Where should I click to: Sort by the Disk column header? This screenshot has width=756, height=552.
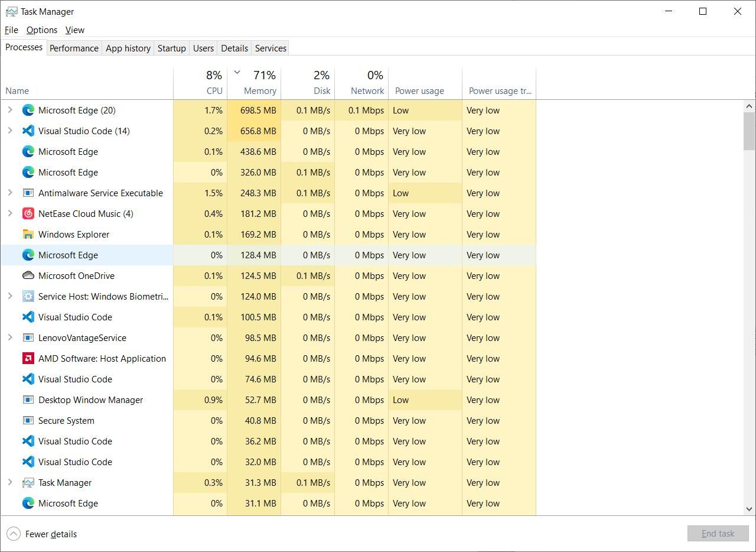click(x=308, y=83)
